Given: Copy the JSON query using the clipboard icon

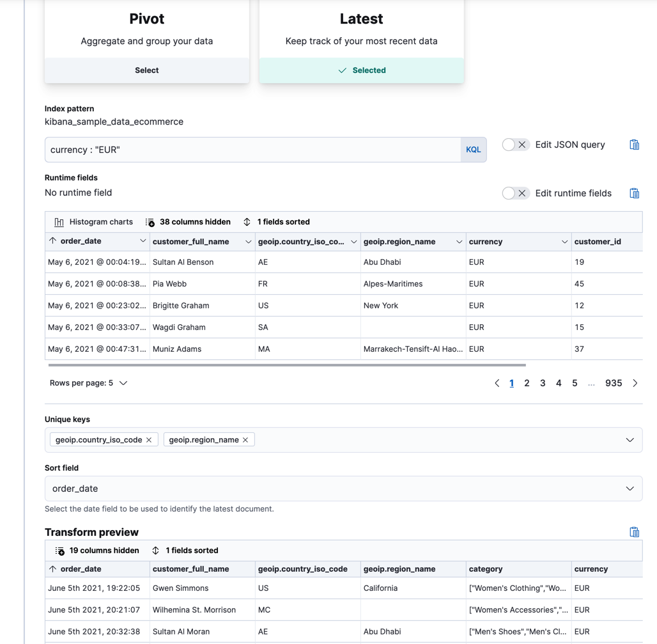Looking at the screenshot, I should tap(634, 145).
